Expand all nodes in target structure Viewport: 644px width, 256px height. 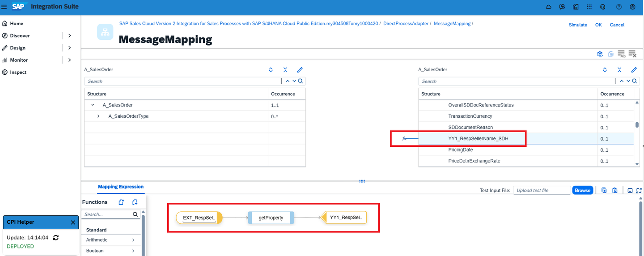point(605,70)
